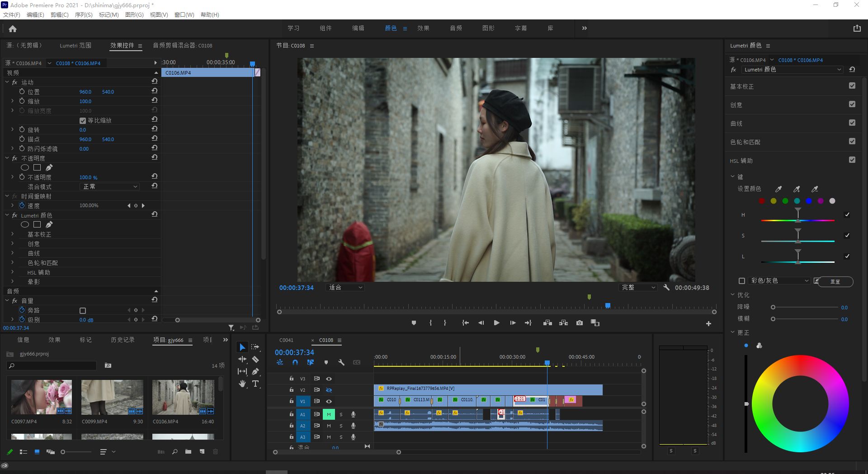Click the Reset (重置) button in HSL
Screen dimensions: 868x474
(x=835, y=281)
